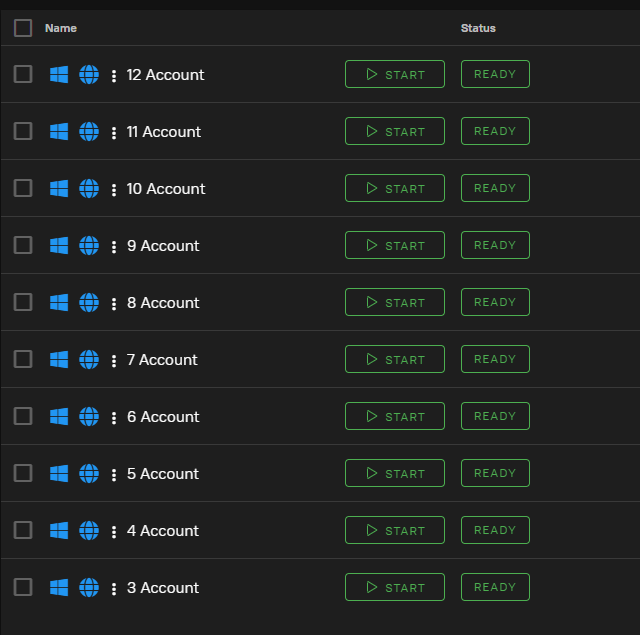
Task: Click the globe icon for 5 Account
Action: pos(89,474)
